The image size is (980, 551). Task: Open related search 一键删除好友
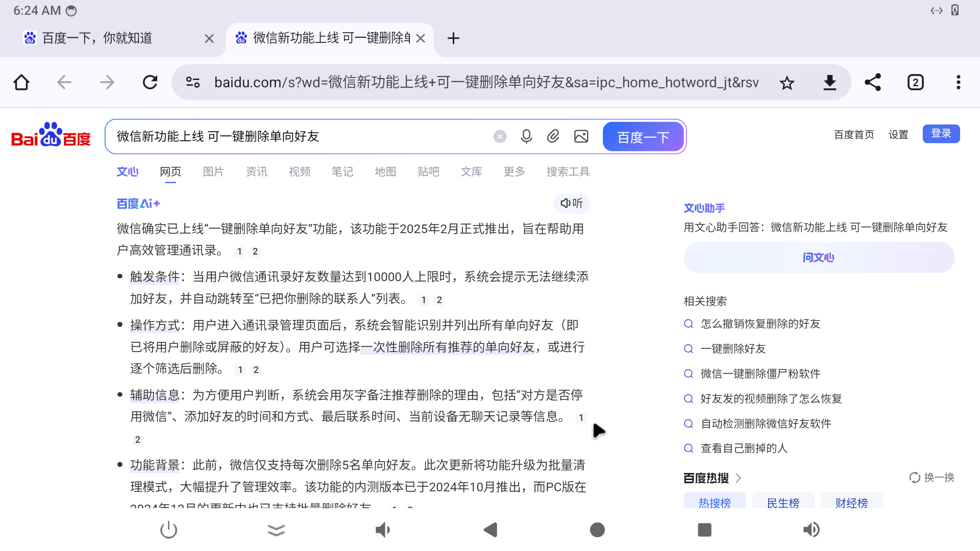pos(733,348)
